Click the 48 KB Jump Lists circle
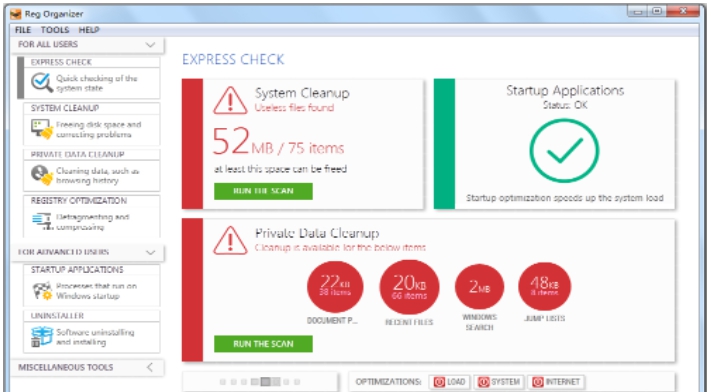Screen dimensions: 711x392 click(545, 286)
